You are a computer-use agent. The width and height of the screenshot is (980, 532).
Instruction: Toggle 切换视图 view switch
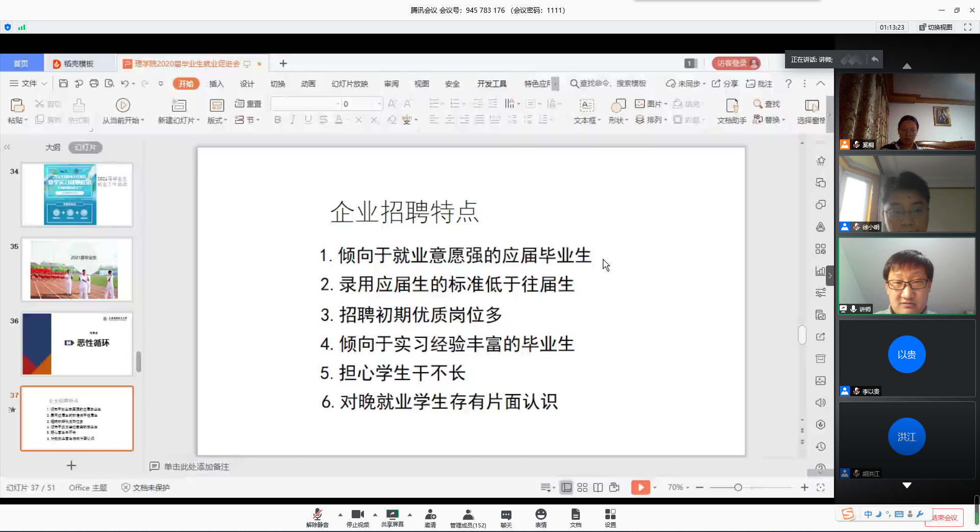936,27
